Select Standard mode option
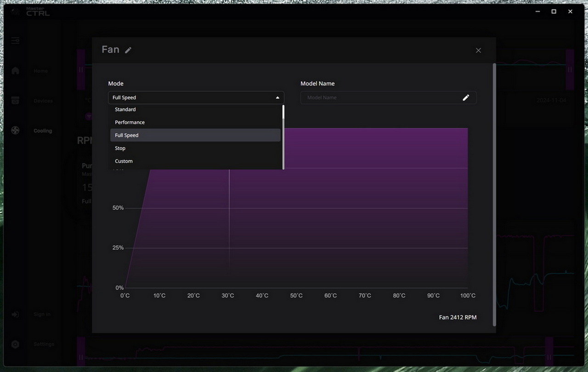 (x=195, y=109)
